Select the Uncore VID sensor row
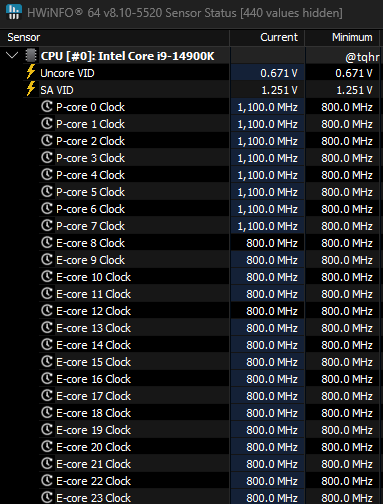 click(191, 73)
